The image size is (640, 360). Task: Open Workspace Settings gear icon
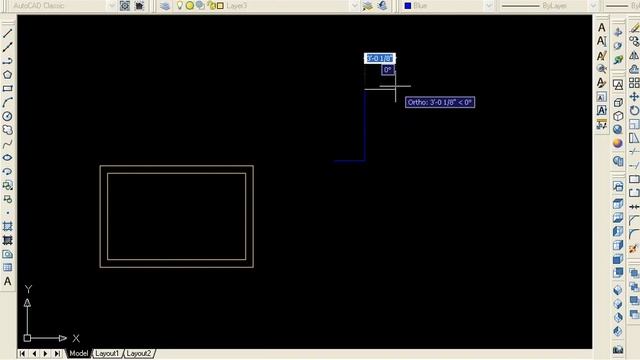coord(125,6)
